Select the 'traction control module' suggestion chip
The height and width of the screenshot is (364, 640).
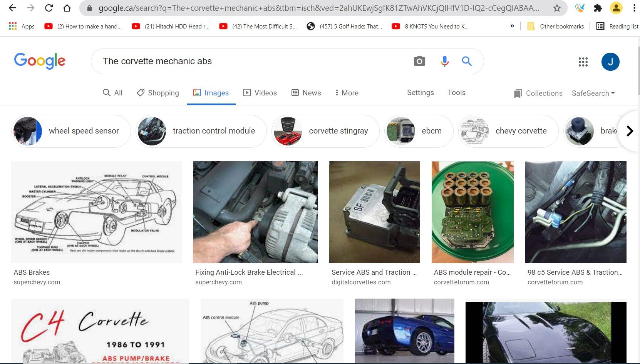[x=201, y=131]
